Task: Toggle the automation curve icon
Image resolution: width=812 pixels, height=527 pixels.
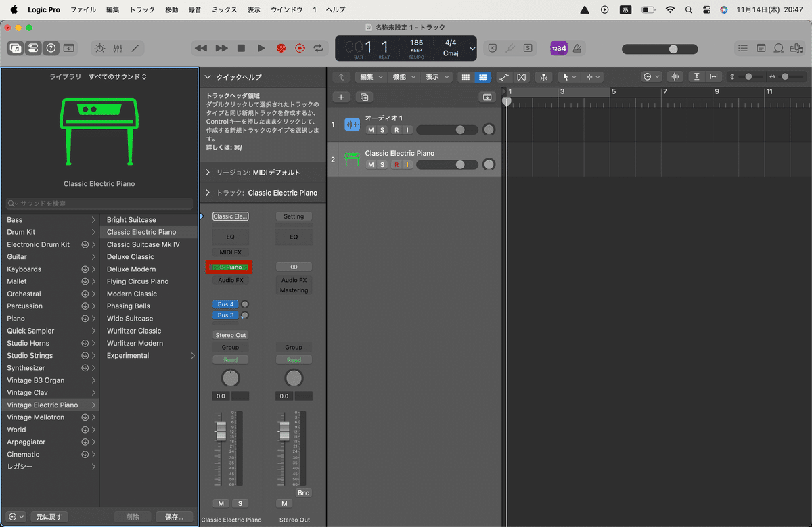Action: (x=504, y=76)
